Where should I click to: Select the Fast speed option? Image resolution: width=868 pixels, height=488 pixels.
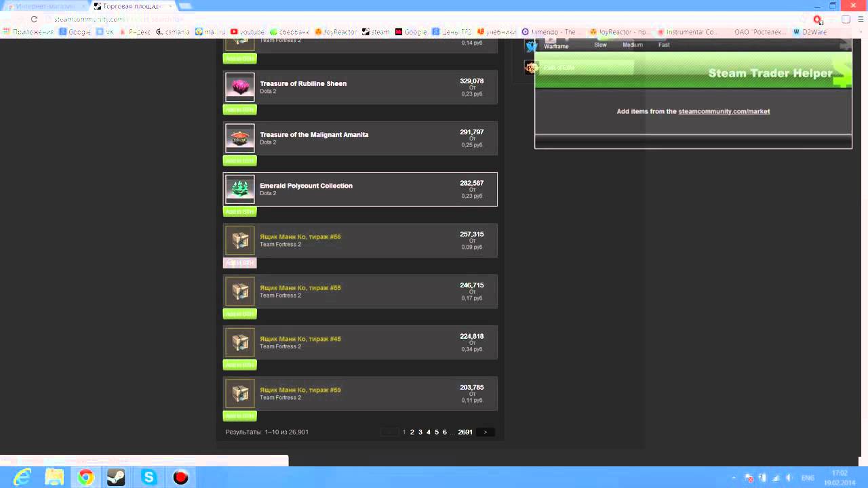(x=664, y=45)
